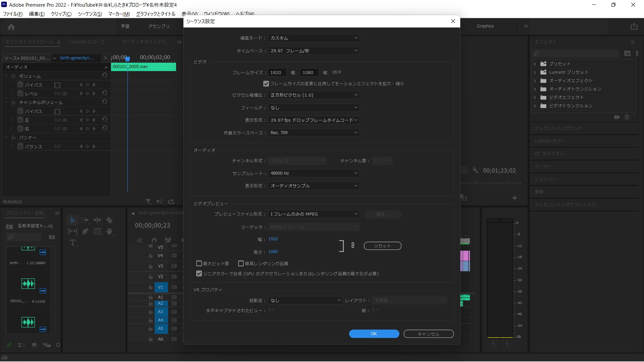Switch to the アセンブリ workspace tab
The width and height of the screenshot is (644, 362).
[x=159, y=26]
